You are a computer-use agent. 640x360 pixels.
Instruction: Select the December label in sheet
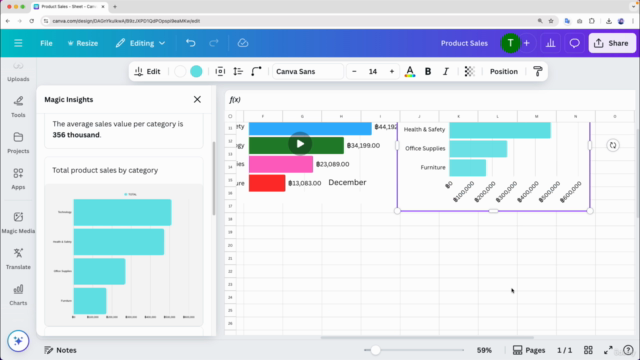pyautogui.click(x=347, y=182)
